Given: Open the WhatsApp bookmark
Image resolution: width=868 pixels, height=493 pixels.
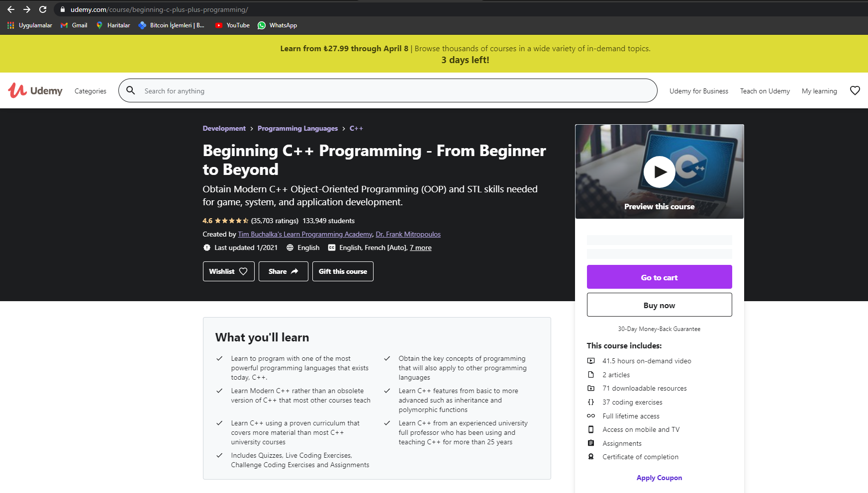Looking at the screenshot, I should [278, 25].
